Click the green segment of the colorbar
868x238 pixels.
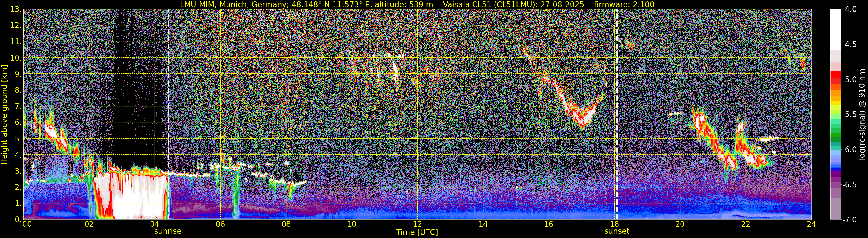point(835,135)
